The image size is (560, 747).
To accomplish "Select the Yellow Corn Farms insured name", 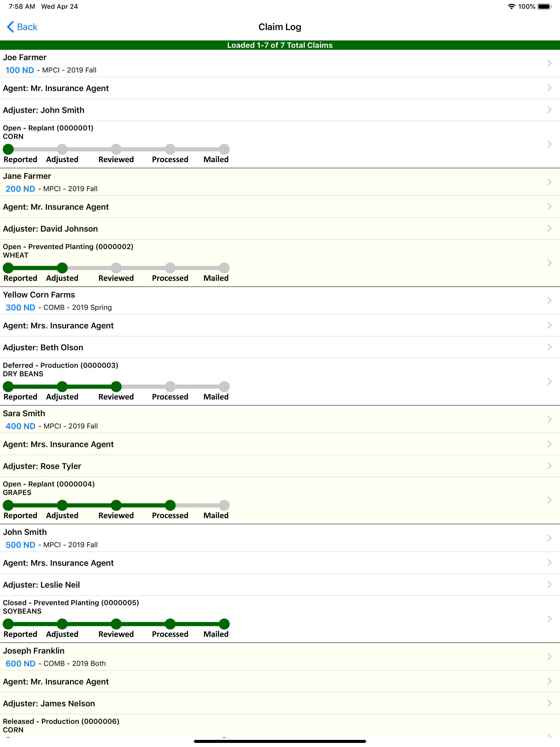I will pos(39,295).
